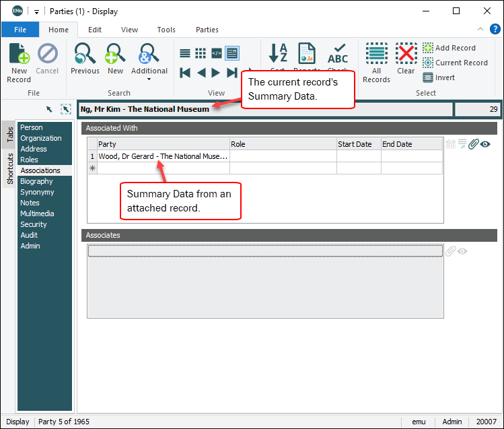Switch to the list view icon
The height and width of the screenshot is (429, 504).
pyautogui.click(x=185, y=53)
